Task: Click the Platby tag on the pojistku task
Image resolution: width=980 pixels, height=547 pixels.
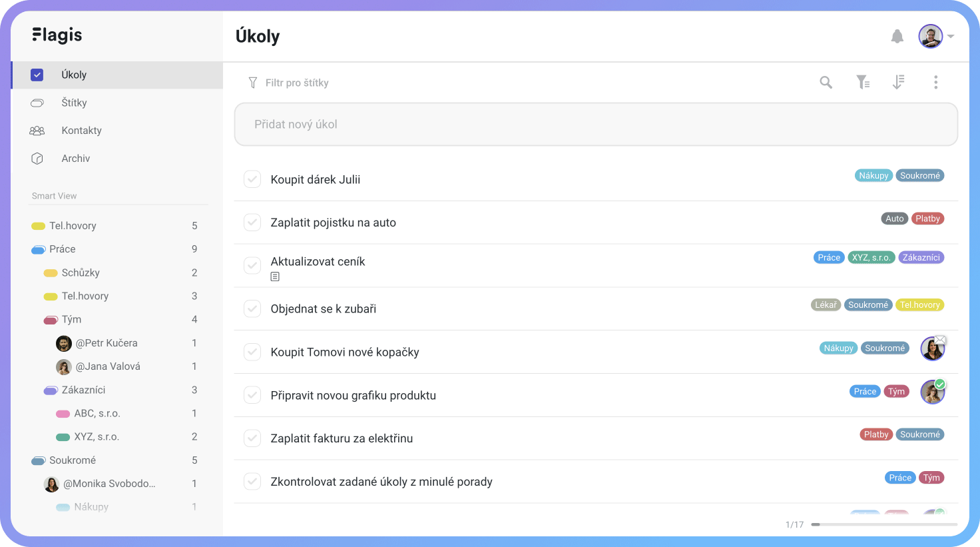Action: pyautogui.click(x=927, y=219)
